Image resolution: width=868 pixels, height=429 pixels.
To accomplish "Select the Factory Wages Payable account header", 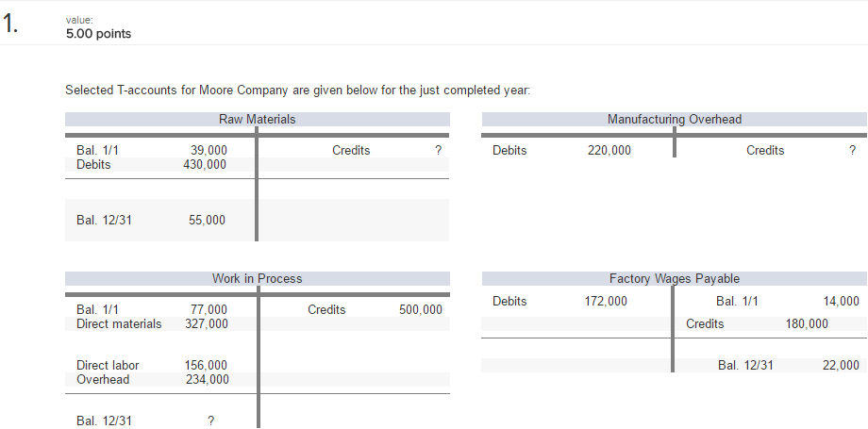I will pos(674,279).
